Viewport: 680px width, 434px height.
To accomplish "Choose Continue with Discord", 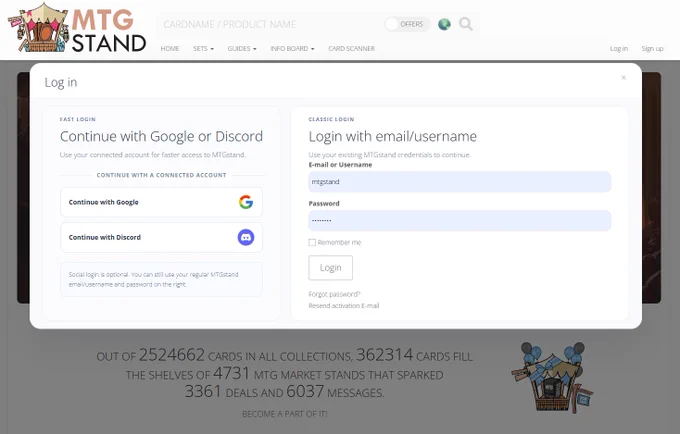I will pos(161,237).
